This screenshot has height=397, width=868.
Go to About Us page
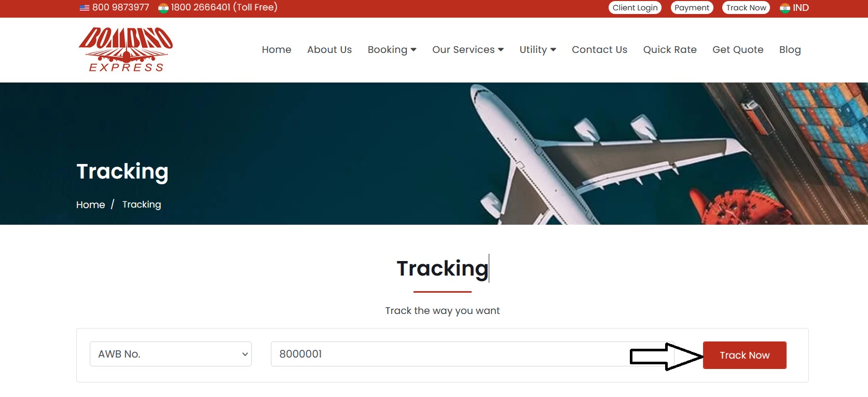(x=329, y=50)
